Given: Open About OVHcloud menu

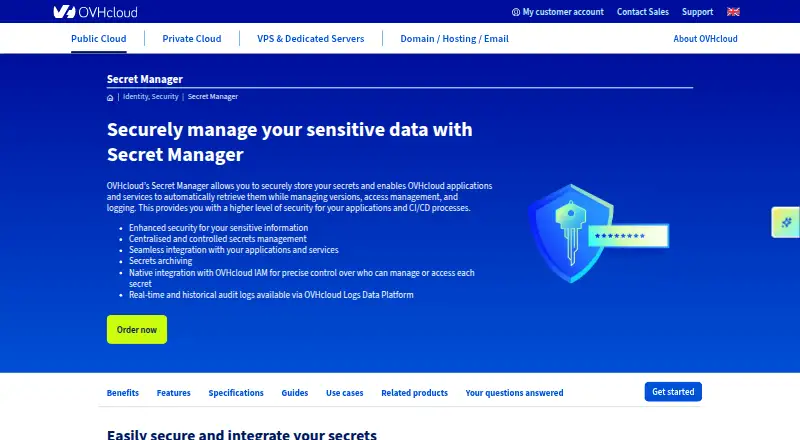Looking at the screenshot, I should pos(705,39).
